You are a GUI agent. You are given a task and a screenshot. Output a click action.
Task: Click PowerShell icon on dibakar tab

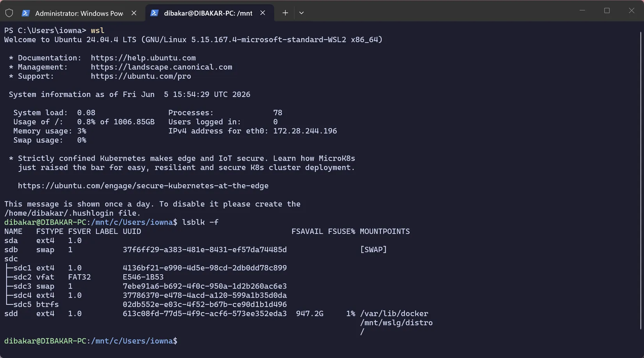[154, 13]
